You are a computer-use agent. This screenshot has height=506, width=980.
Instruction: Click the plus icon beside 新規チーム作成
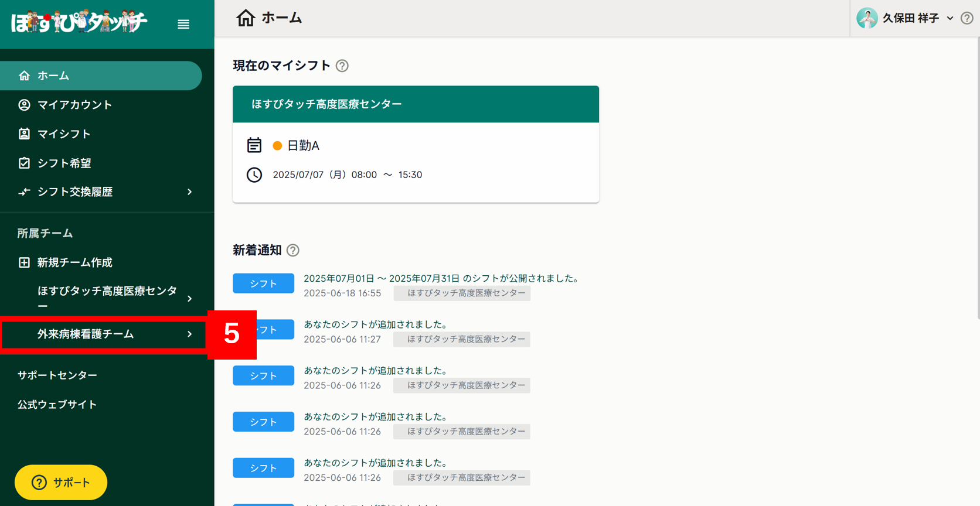(24, 262)
